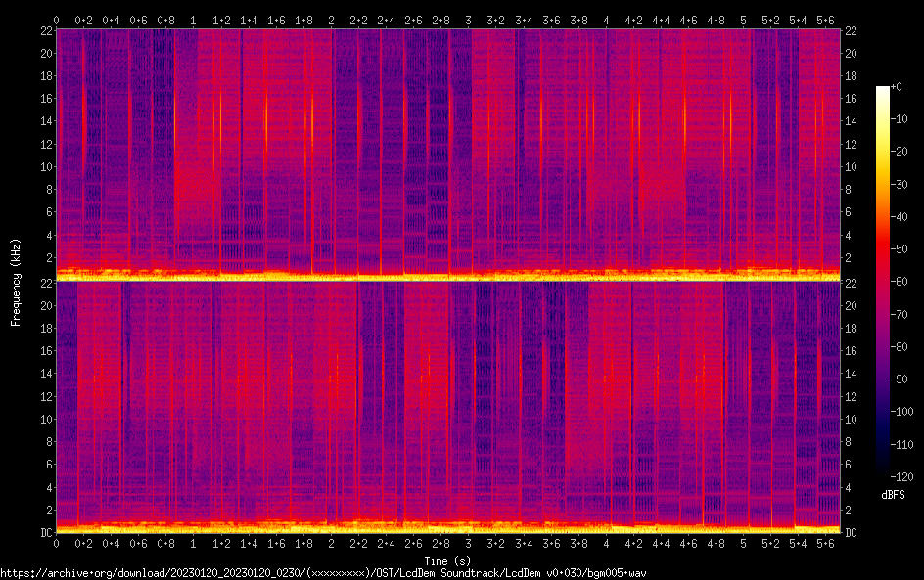924x580 pixels.
Task: Click the 0 origin tick on the bottom time axis
Action: [57, 544]
